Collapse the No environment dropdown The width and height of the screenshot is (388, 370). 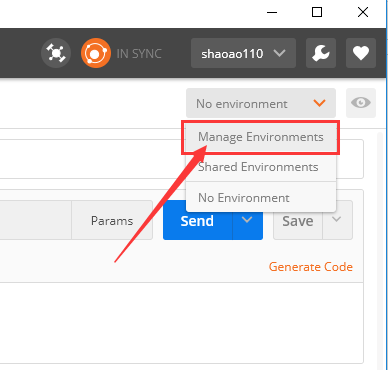click(x=261, y=103)
